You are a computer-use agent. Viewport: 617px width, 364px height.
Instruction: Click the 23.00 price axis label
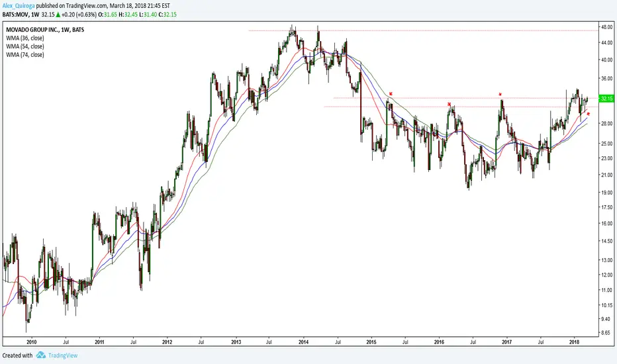pos(607,158)
